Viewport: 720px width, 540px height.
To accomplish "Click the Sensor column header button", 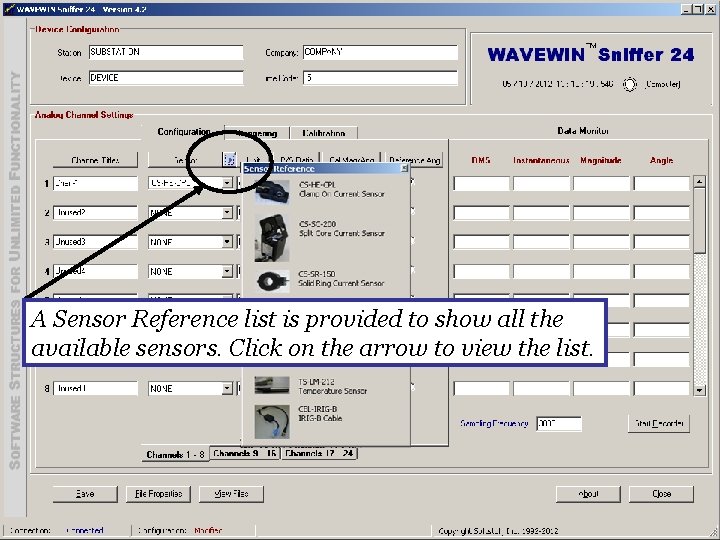I will point(186,160).
